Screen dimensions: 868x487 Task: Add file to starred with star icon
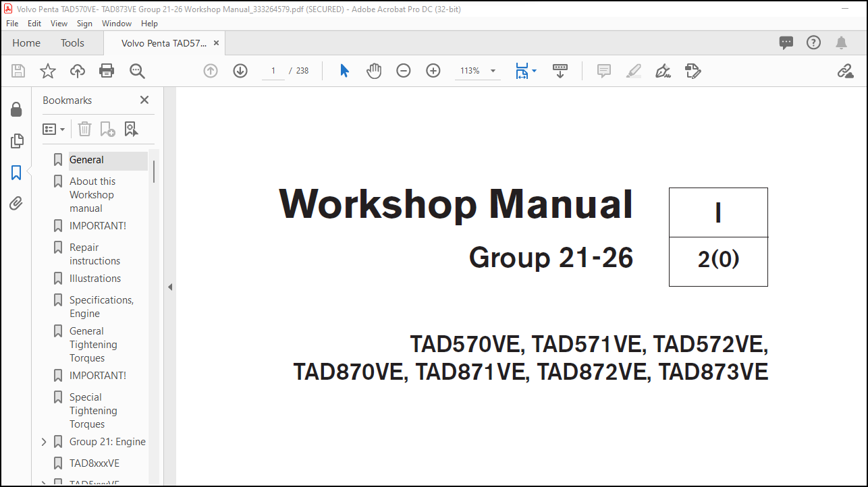pos(48,71)
